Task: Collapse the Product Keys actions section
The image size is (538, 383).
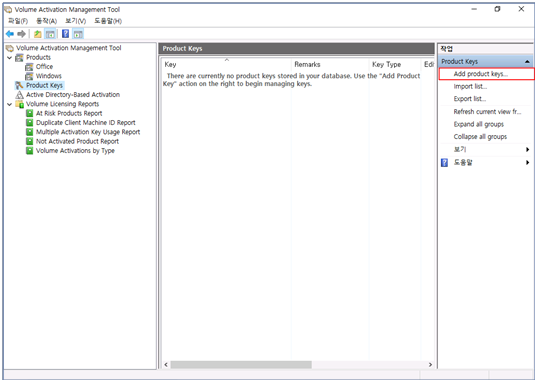Action: click(527, 62)
